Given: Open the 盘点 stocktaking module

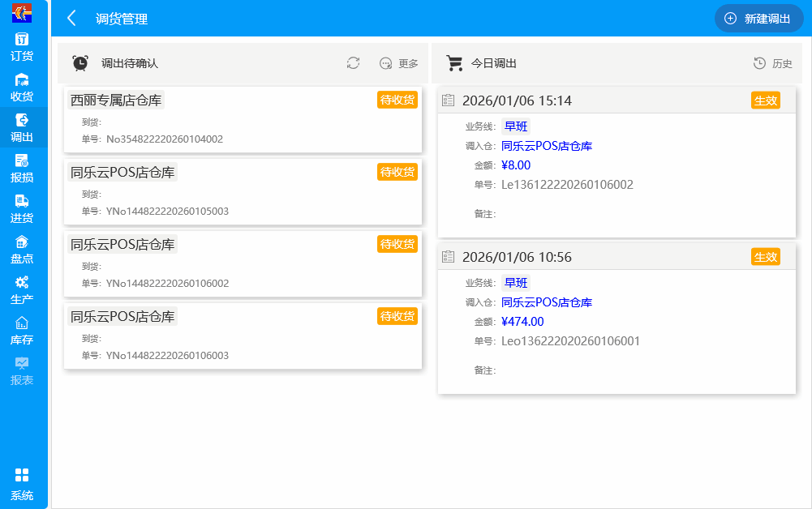Looking at the screenshot, I should (22, 250).
